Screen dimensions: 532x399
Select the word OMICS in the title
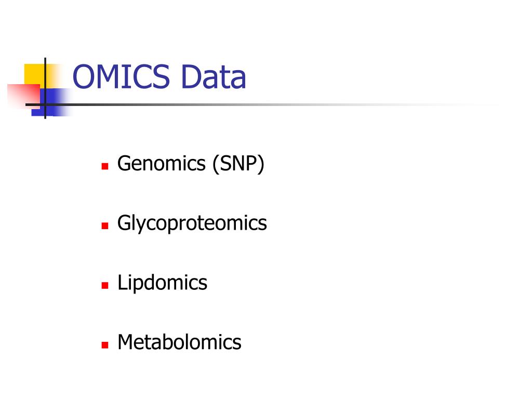[x=121, y=77]
